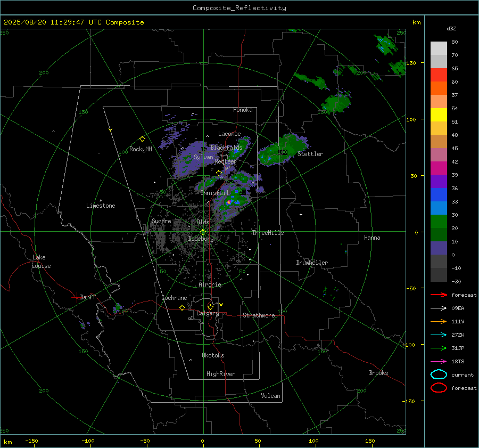Click the HighRiver city label

pyautogui.click(x=221, y=374)
